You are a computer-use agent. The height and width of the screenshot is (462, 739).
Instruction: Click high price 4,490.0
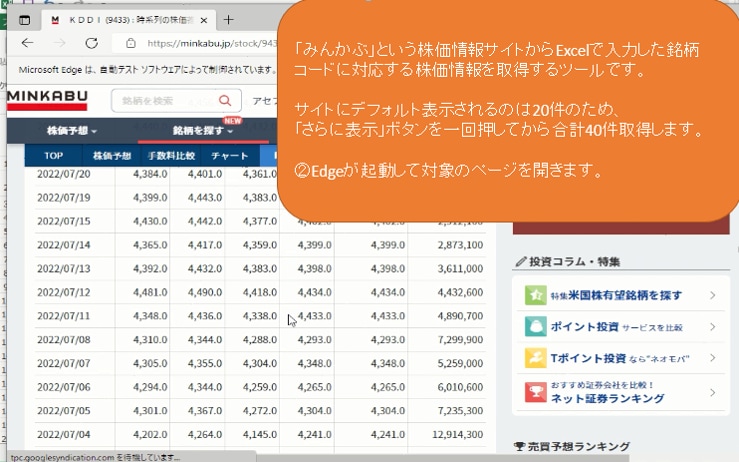point(205,292)
